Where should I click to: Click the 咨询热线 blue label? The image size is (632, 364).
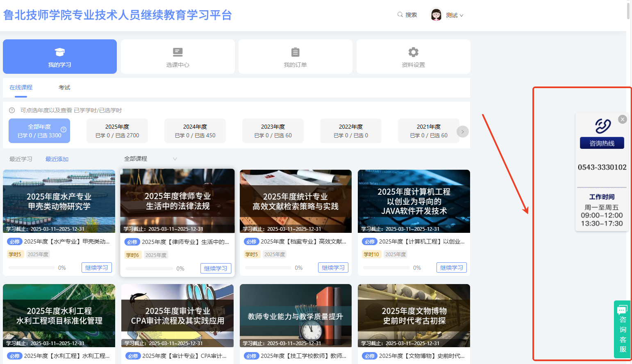click(x=602, y=143)
